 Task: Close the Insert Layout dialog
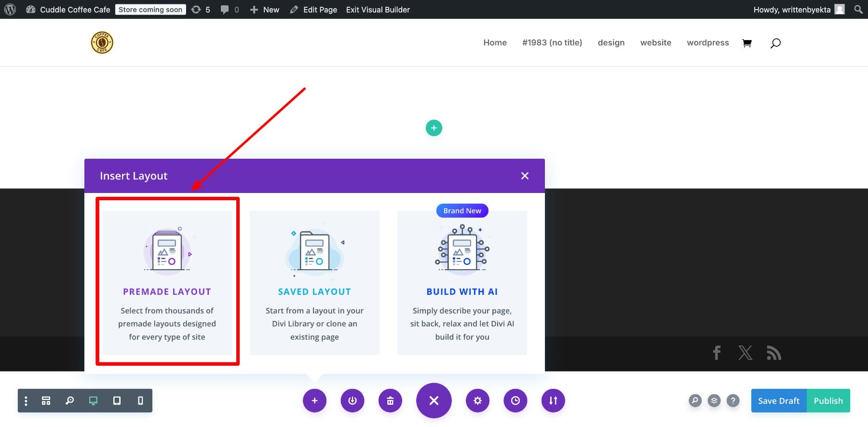tap(525, 176)
